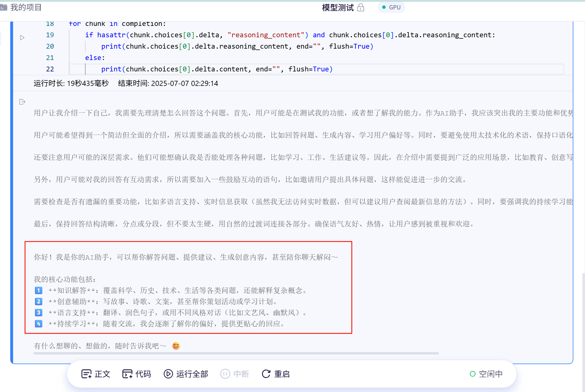Screen dimensions: 585x392
Task: Click the 我的项目 breadcrumb label
Action: tap(26, 7)
